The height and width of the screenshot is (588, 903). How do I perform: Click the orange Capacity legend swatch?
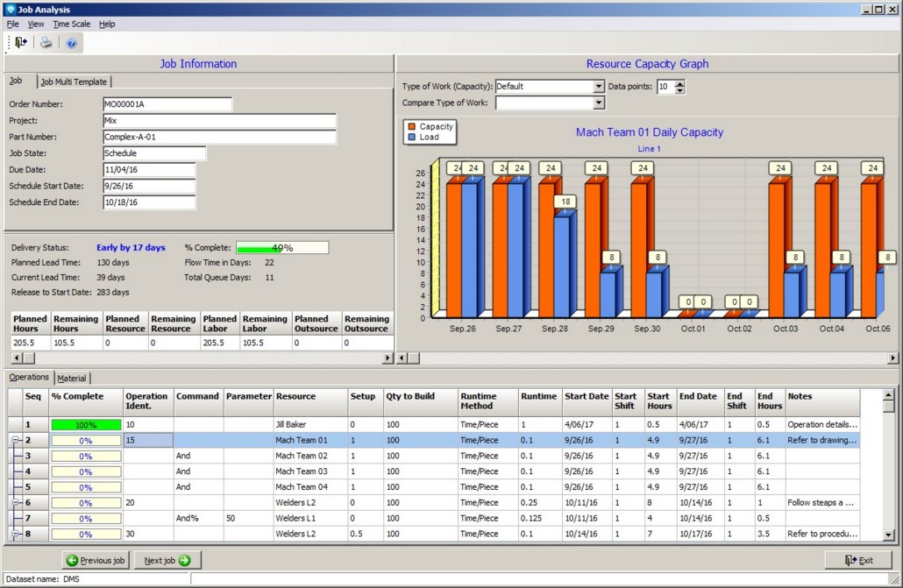click(411, 126)
